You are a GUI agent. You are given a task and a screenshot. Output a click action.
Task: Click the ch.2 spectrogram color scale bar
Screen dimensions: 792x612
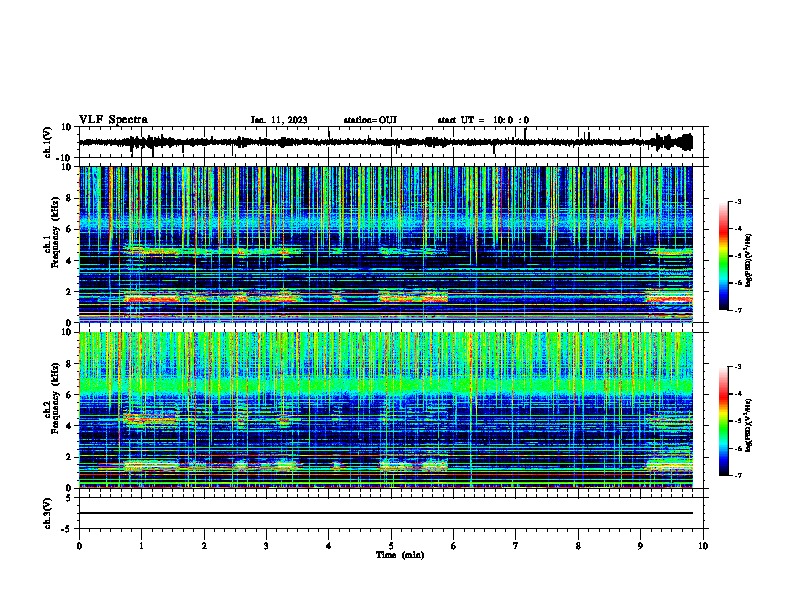tap(723, 421)
